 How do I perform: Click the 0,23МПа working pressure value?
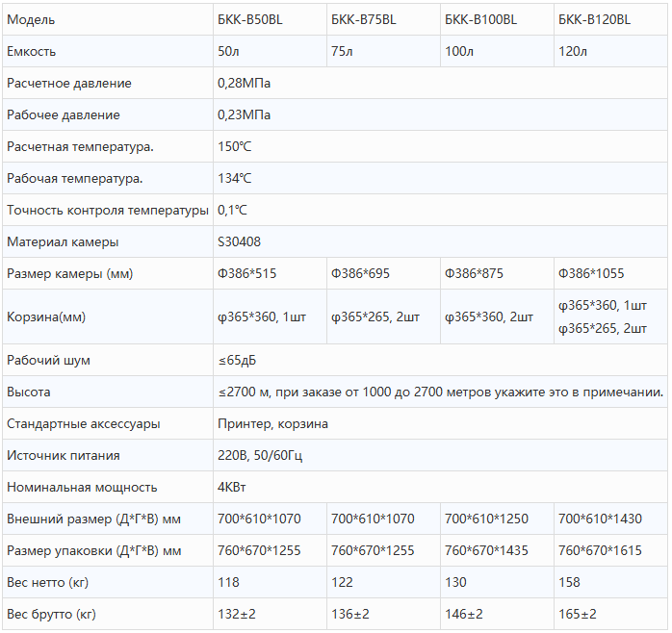click(x=245, y=114)
